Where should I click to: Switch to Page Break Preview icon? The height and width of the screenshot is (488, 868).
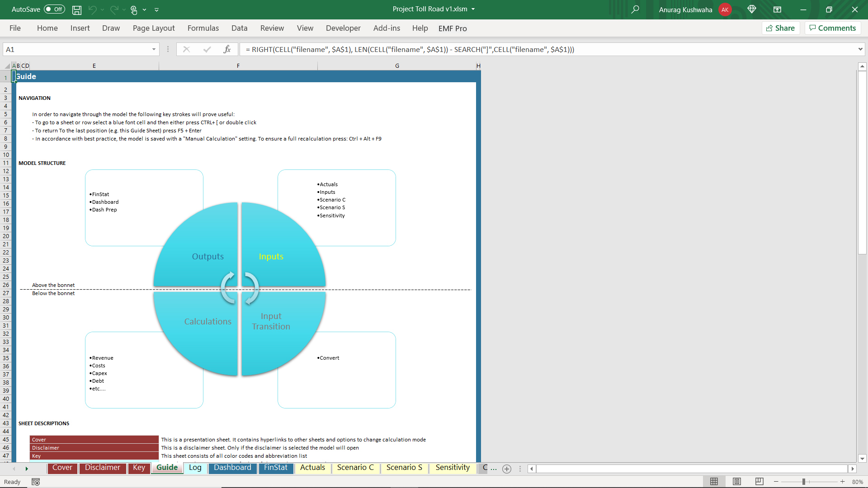pyautogui.click(x=759, y=482)
